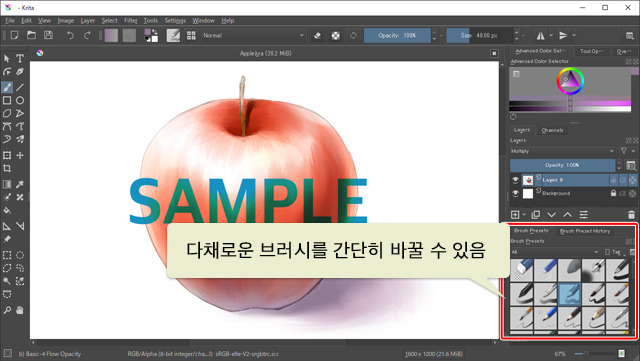Viewport: 640px width, 361px height.
Task: Open the Tag button in brush presets
Action: click(x=614, y=252)
